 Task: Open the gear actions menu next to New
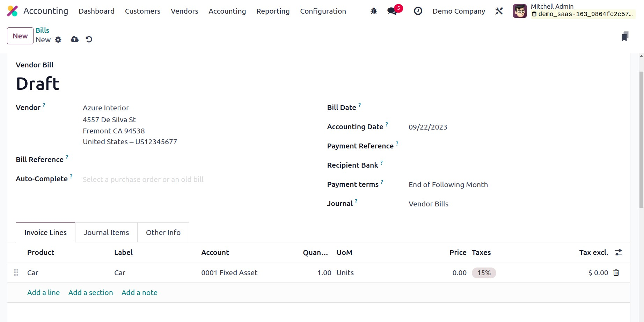(x=58, y=40)
